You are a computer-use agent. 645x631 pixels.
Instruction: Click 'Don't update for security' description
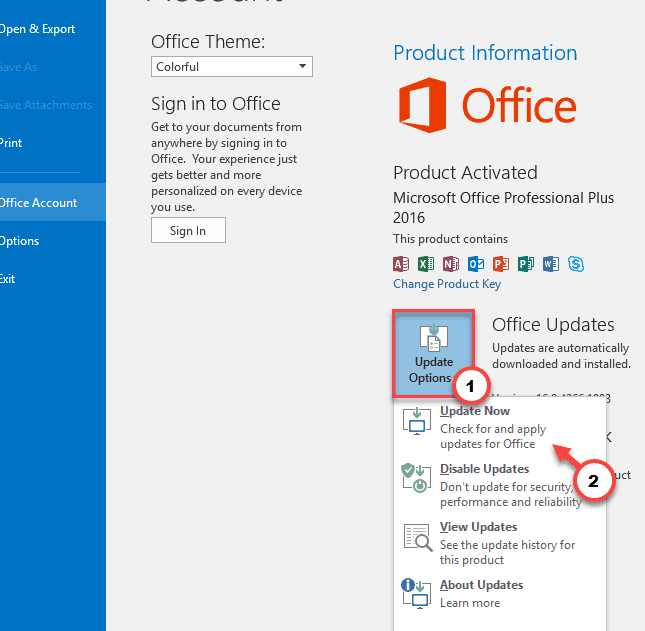click(x=510, y=494)
